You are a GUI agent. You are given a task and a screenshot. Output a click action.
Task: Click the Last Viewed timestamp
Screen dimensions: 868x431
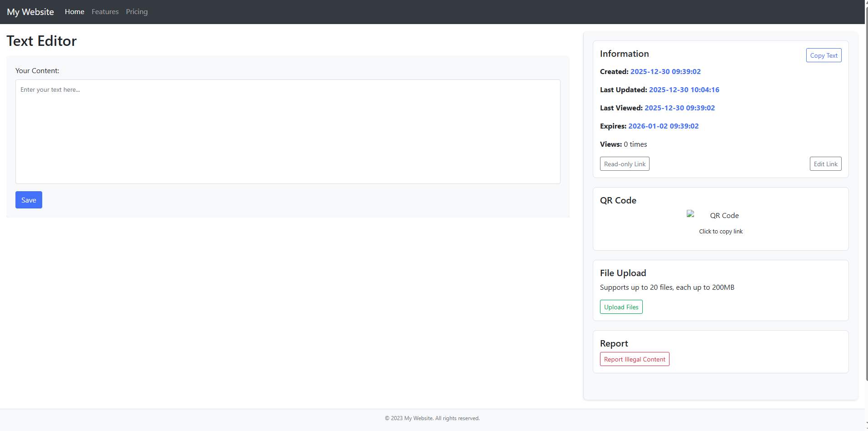pyautogui.click(x=680, y=108)
